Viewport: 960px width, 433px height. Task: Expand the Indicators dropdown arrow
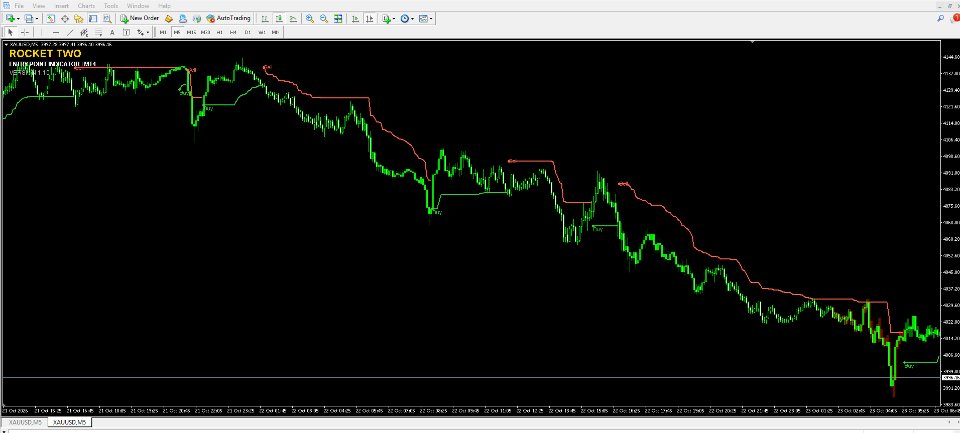tap(394, 18)
